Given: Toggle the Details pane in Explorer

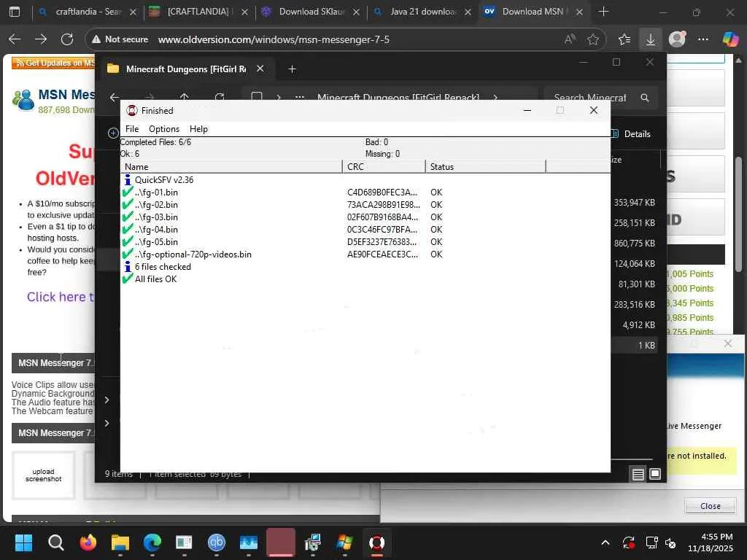Looking at the screenshot, I should click(x=631, y=134).
